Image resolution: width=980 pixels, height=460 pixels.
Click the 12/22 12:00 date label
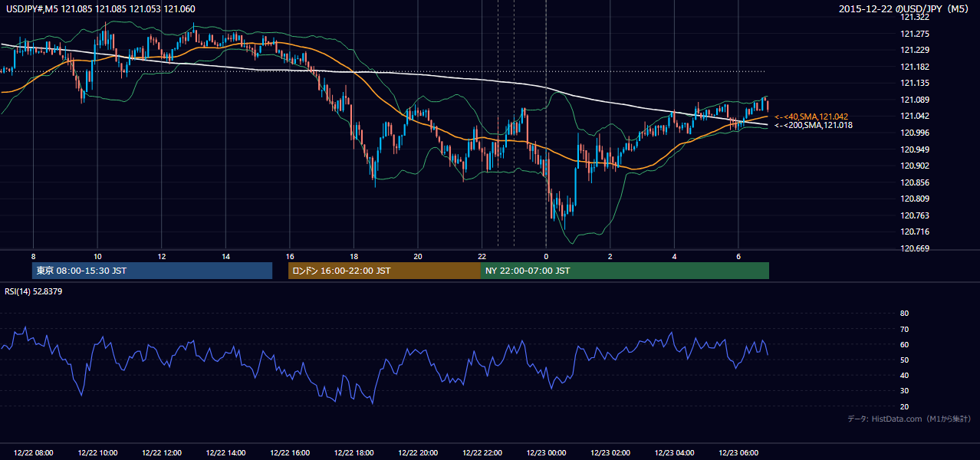pos(161,453)
